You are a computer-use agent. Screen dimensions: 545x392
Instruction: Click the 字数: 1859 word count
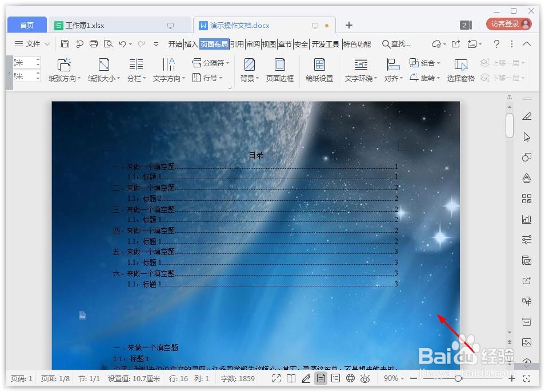click(237, 378)
